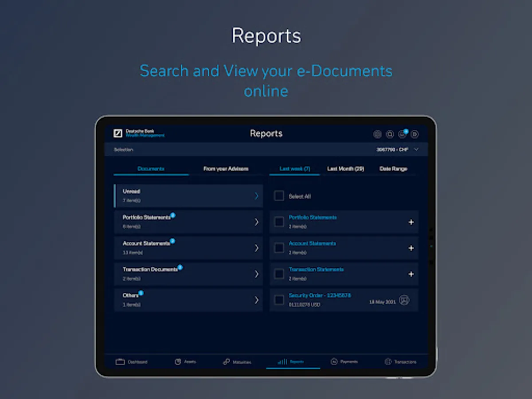Open the Transaction Statements link

[316, 270]
